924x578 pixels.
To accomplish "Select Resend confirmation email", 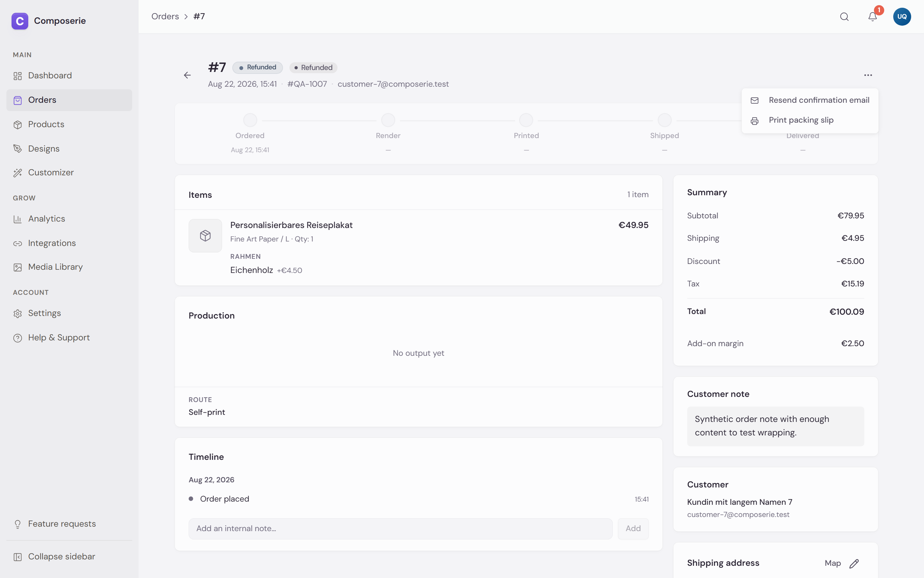I will 810,100.
